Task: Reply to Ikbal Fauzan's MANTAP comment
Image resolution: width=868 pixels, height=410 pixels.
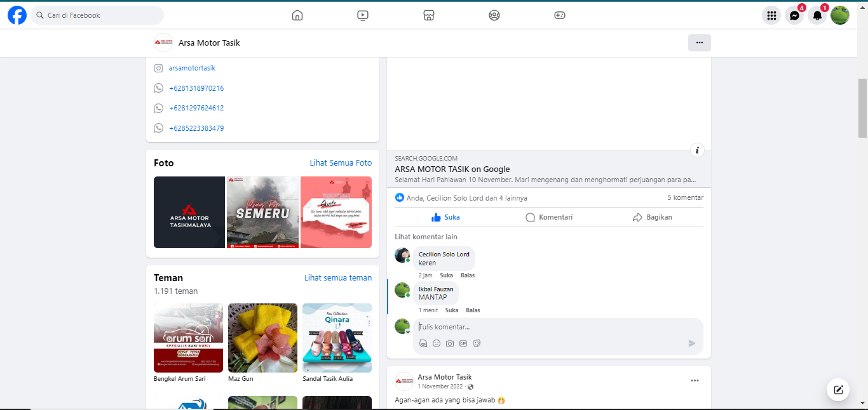Action: (473, 310)
